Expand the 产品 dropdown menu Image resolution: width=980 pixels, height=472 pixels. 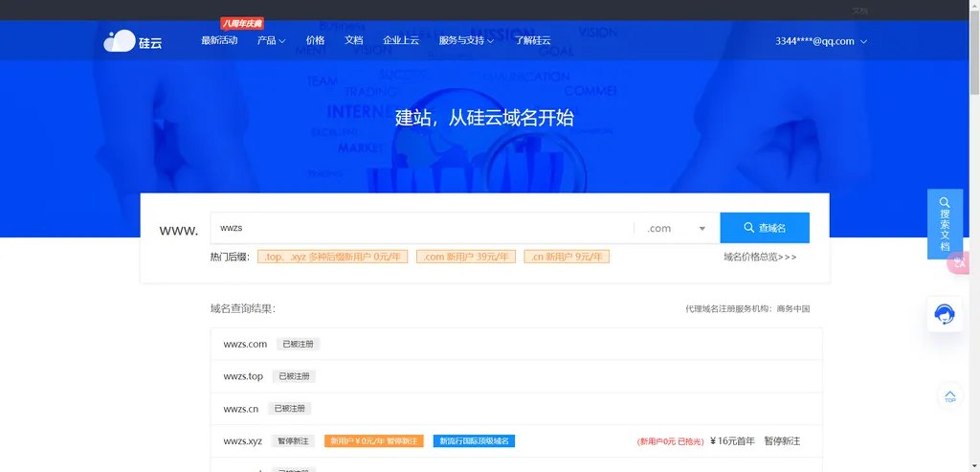(271, 40)
